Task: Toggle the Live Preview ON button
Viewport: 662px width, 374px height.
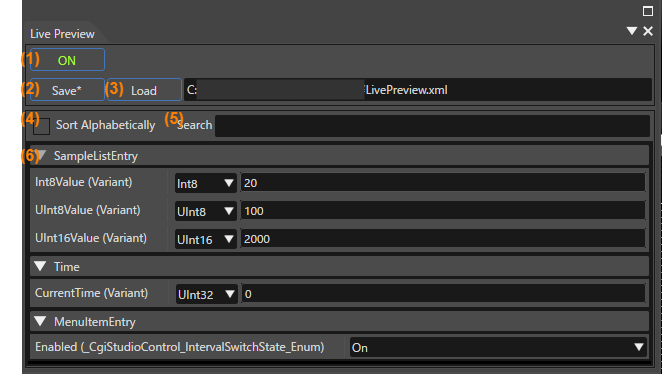Action: 68,60
